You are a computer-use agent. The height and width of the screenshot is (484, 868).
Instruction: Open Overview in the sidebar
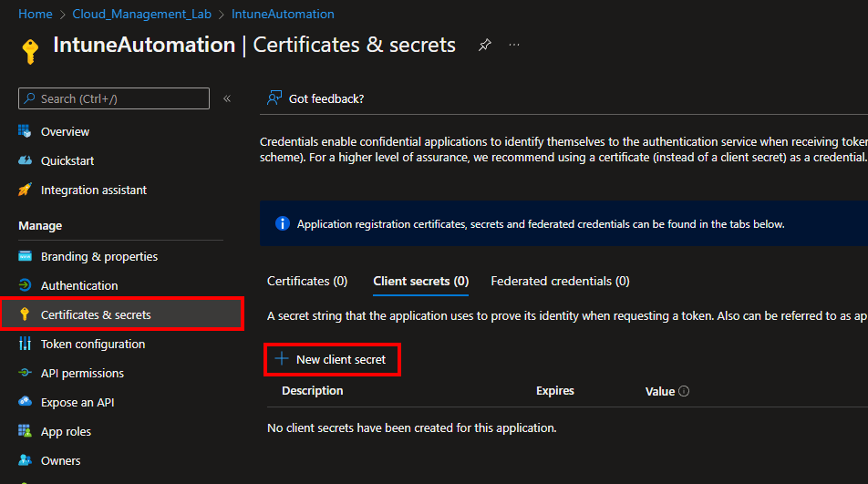coord(65,131)
